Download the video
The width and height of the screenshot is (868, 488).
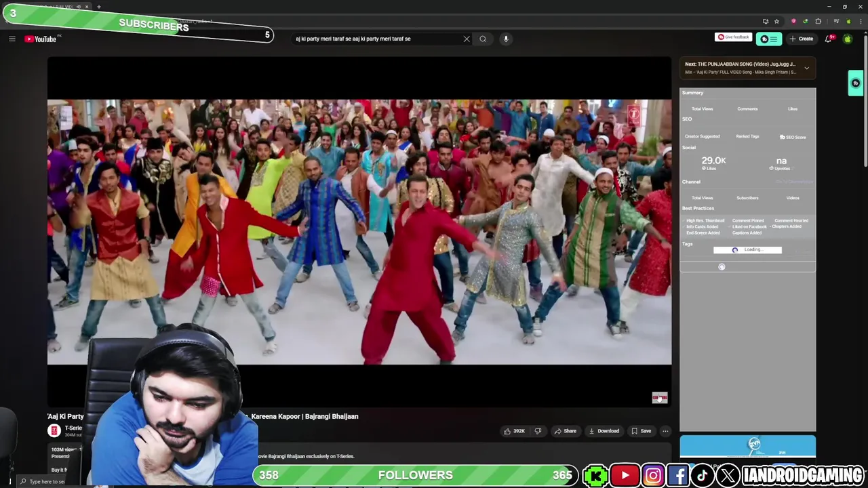(x=604, y=431)
